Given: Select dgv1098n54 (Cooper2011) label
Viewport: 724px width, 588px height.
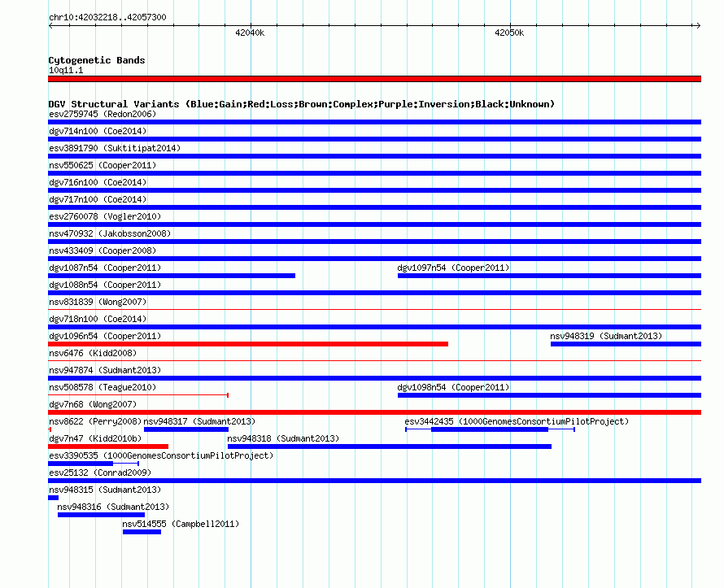Looking at the screenshot, I should tap(453, 387).
